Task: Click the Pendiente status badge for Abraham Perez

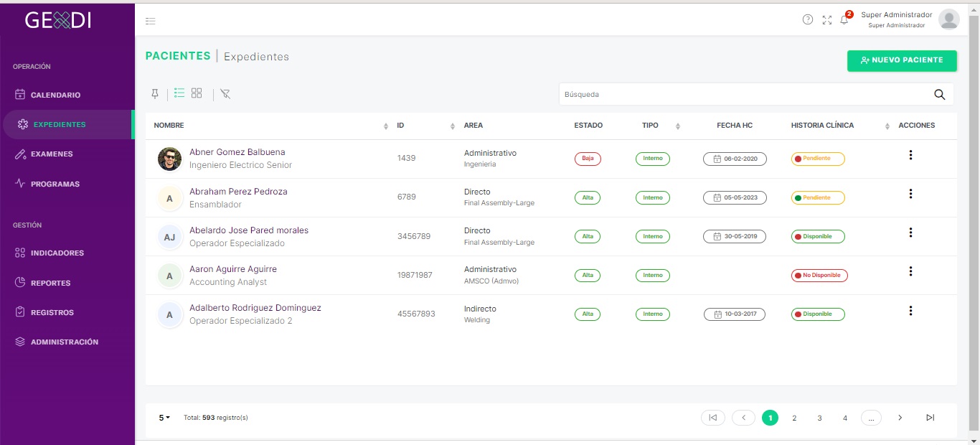Action: [818, 197]
